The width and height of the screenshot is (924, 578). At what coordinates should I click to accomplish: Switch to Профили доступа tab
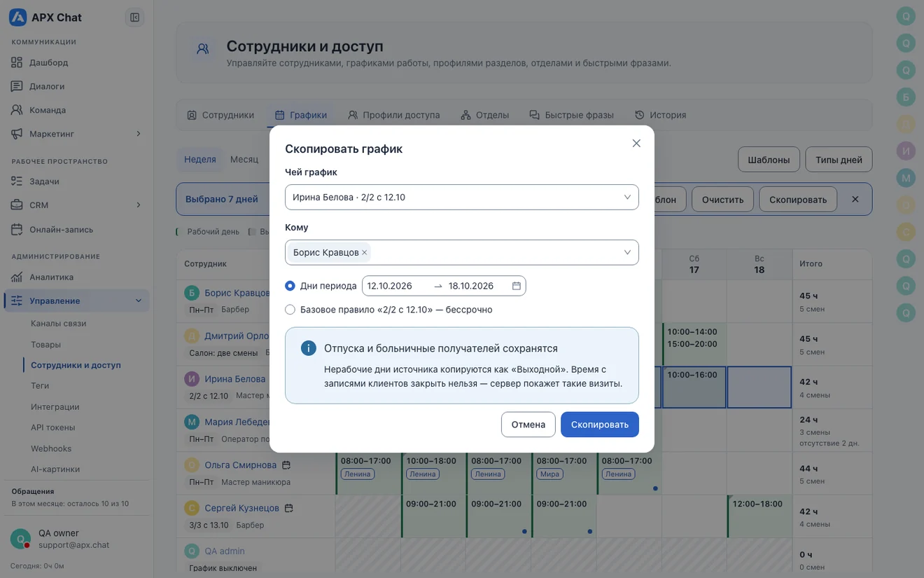click(x=394, y=115)
